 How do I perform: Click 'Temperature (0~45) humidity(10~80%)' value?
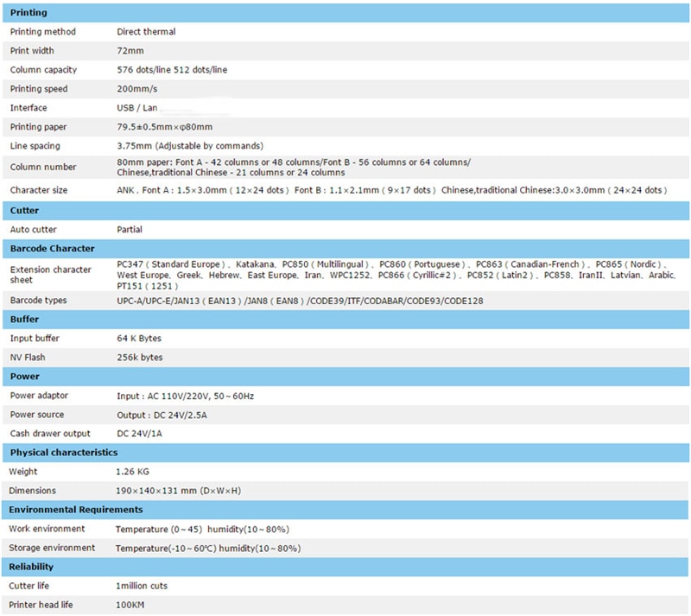202,529
